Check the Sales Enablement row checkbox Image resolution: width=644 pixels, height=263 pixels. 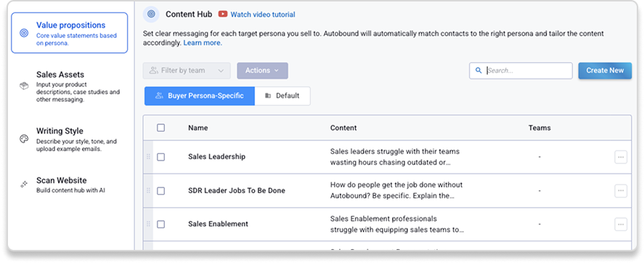[161, 224]
